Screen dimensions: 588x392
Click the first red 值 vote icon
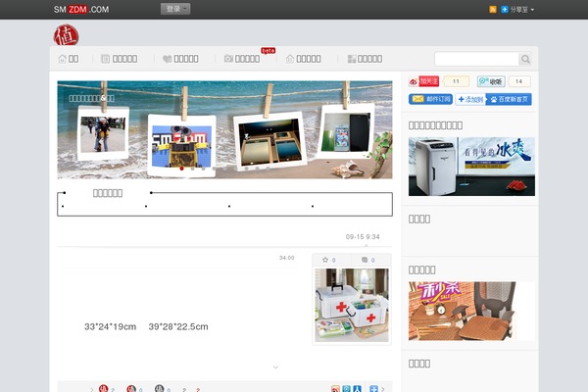tap(103, 389)
